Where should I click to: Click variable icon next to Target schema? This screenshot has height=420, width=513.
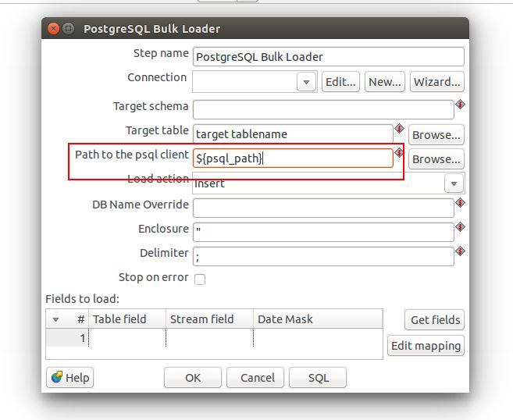click(x=461, y=105)
